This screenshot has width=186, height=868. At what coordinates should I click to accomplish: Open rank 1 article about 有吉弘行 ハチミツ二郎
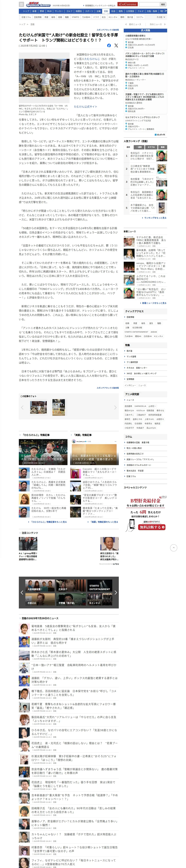point(145,156)
